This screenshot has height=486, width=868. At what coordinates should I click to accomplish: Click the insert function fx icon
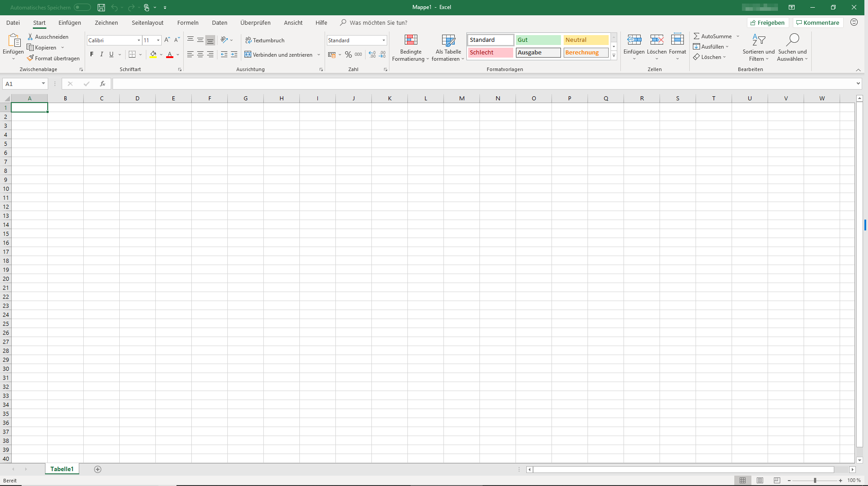click(x=103, y=84)
